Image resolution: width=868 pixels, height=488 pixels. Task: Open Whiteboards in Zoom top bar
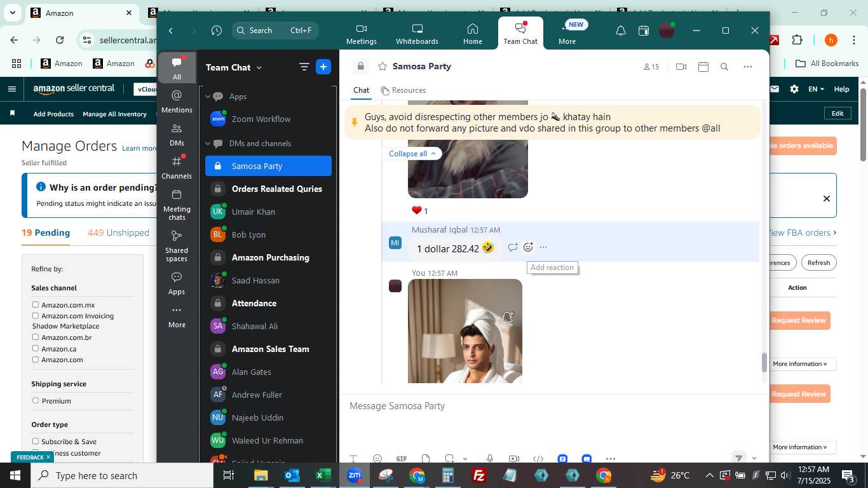pyautogui.click(x=417, y=34)
